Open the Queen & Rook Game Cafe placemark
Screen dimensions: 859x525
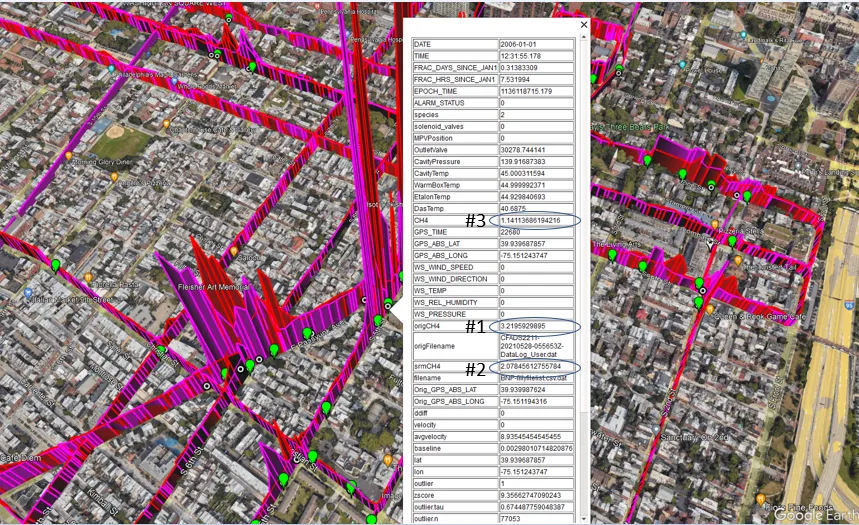[x=709, y=309]
